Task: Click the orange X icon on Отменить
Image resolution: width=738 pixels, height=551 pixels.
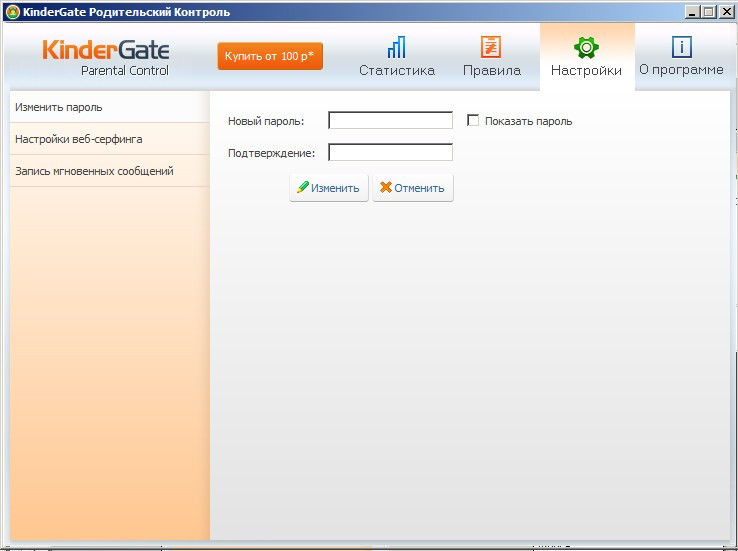Action: [386, 188]
